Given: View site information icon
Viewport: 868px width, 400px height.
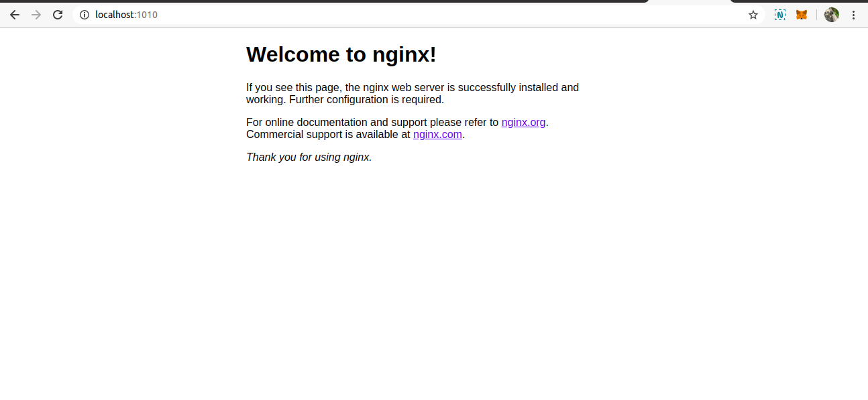Looking at the screenshot, I should pyautogui.click(x=85, y=15).
